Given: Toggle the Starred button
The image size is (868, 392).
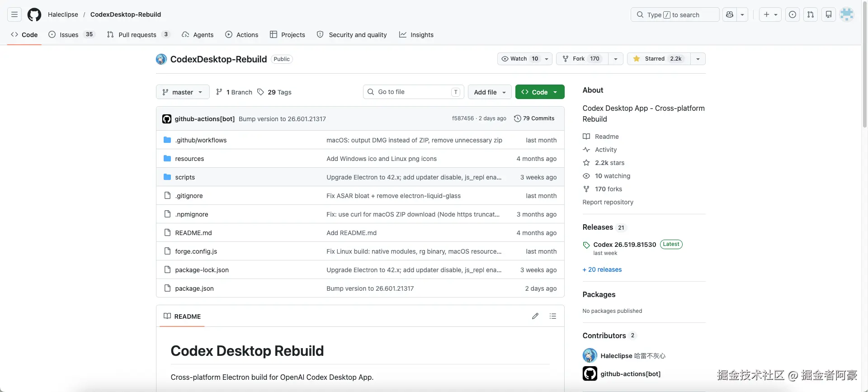Looking at the screenshot, I should [659, 59].
